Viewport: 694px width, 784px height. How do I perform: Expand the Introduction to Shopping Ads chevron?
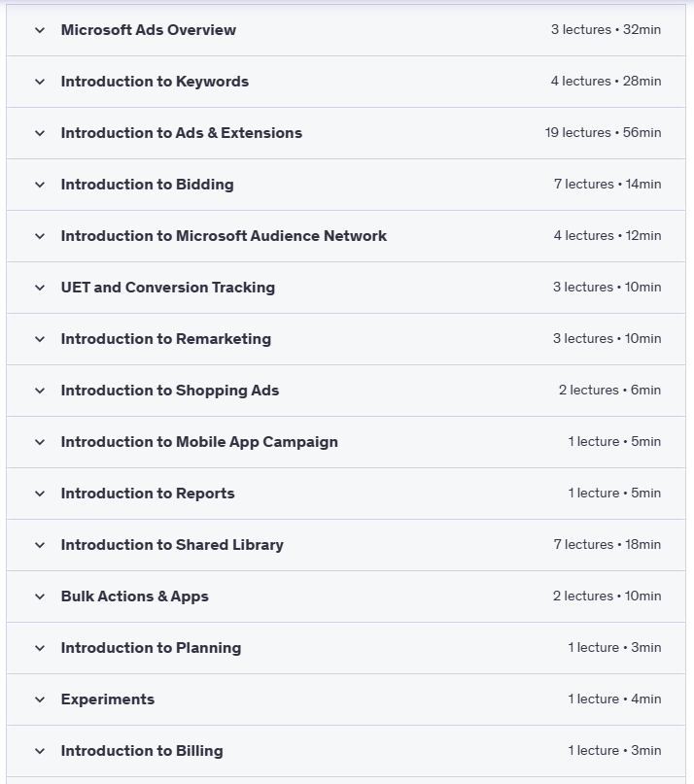point(40,391)
